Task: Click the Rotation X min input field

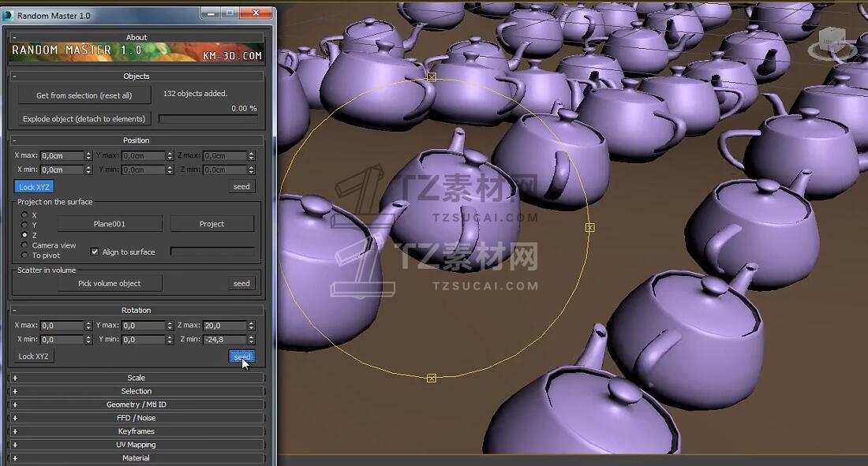Action: pyautogui.click(x=62, y=339)
